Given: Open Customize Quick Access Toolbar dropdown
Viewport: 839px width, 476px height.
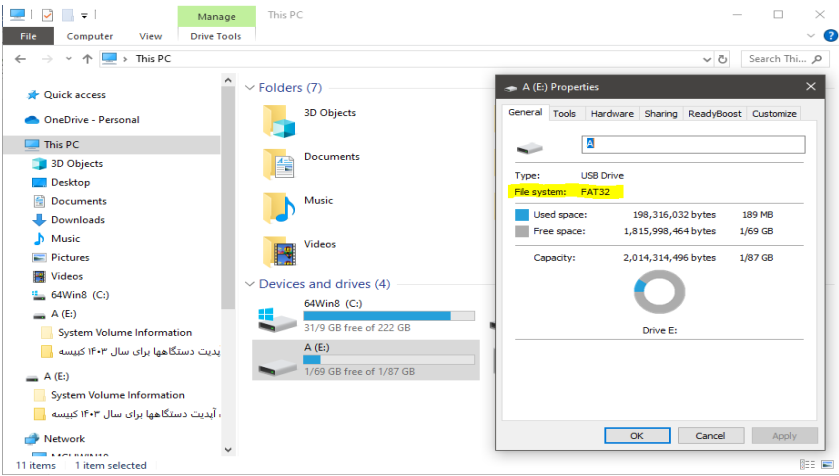Looking at the screenshot, I should coord(84,16).
